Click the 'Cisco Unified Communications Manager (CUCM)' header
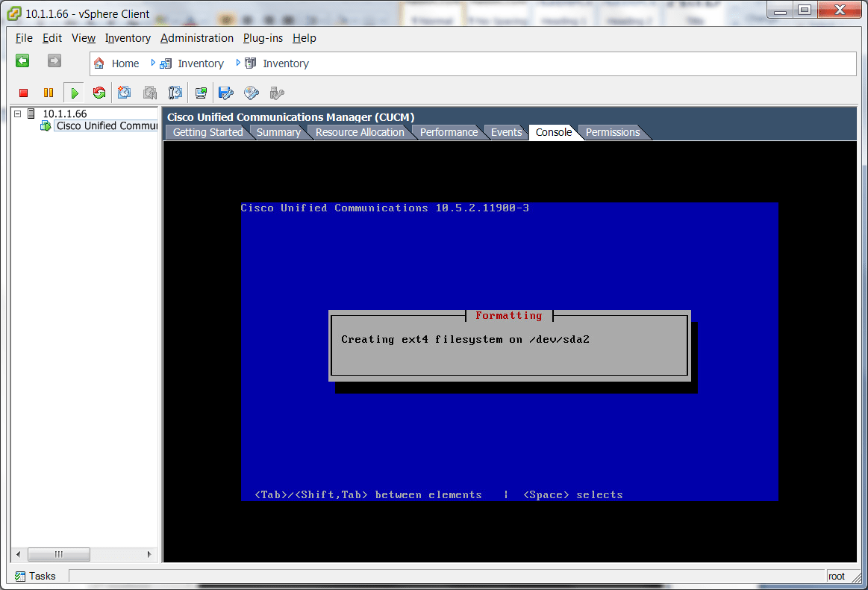The image size is (868, 590). pos(290,117)
